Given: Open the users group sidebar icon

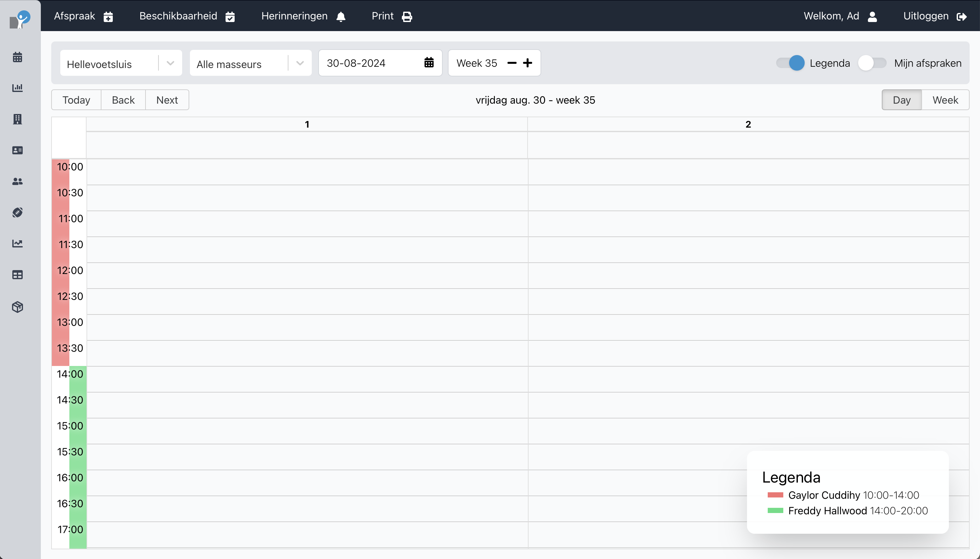Looking at the screenshot, I should (17, 181).
